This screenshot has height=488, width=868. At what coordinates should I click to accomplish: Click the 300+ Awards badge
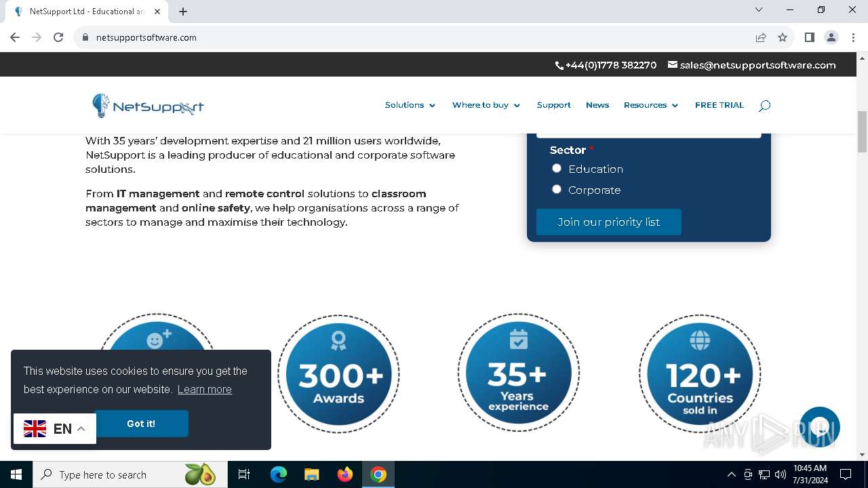pyautogui.click(x=338, y=374)
